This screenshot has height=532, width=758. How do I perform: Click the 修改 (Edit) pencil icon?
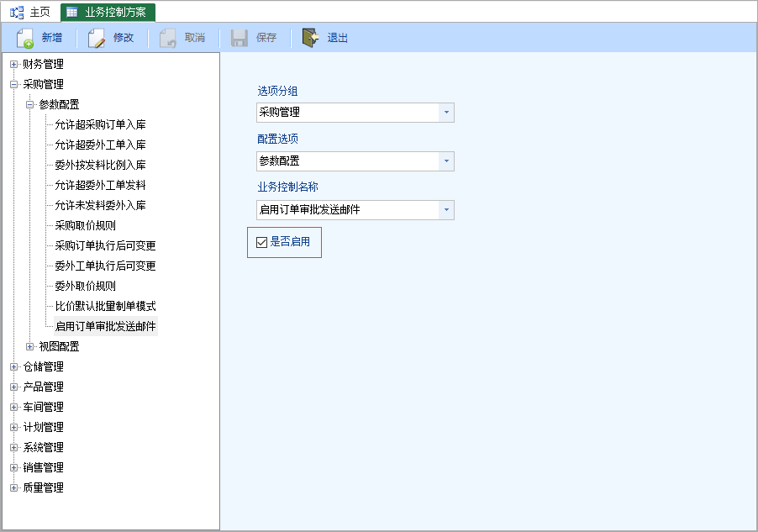[96, 38]
